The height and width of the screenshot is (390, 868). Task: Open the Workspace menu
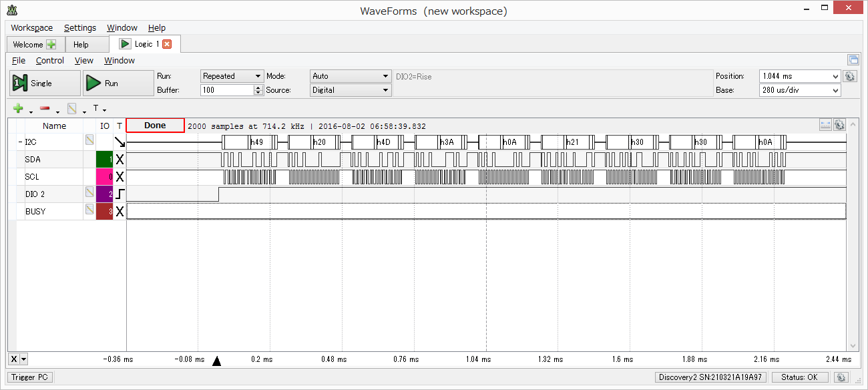31,27
